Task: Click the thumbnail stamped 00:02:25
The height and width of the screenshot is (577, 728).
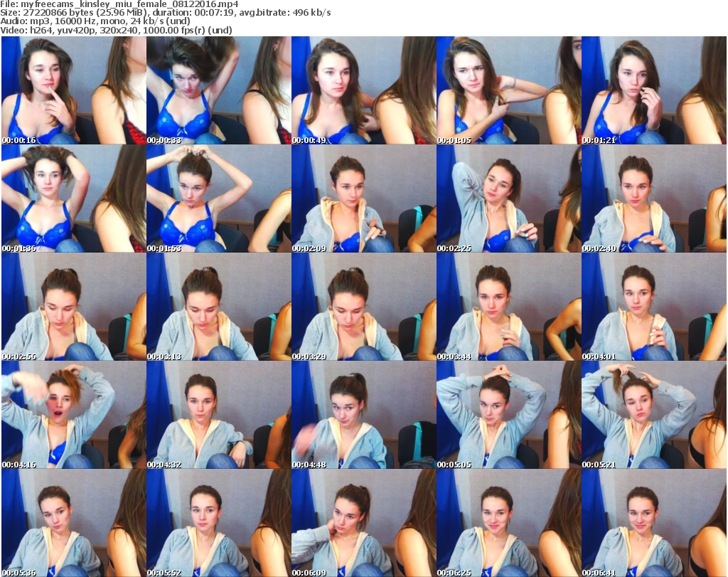Action: tap(509, 198)
